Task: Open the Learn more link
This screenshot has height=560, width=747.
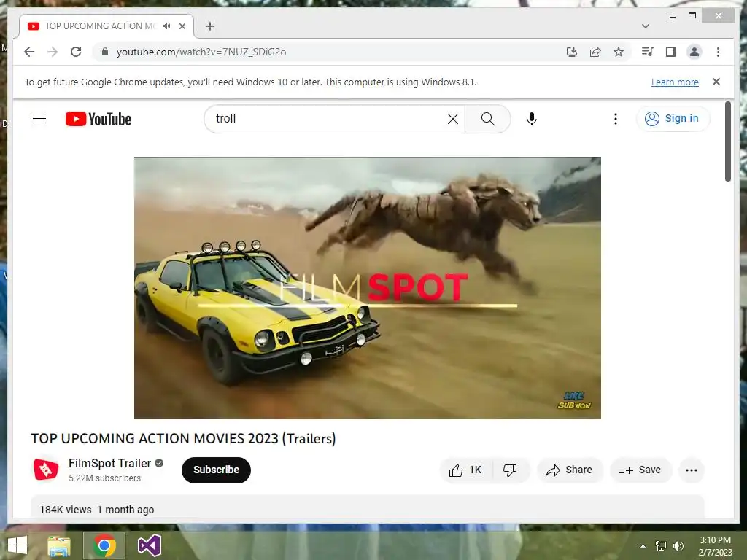Action: pyautogui.click(x=675, y=82)
